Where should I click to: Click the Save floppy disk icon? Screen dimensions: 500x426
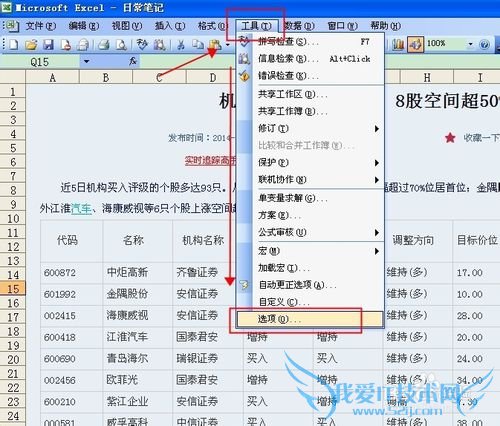pos(48,44)
